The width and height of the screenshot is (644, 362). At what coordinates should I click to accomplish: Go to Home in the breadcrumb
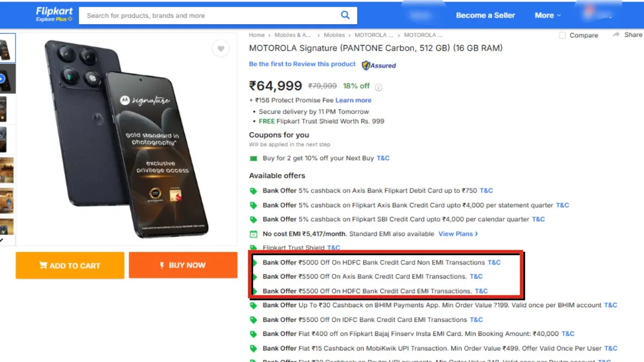pos(257,35)
